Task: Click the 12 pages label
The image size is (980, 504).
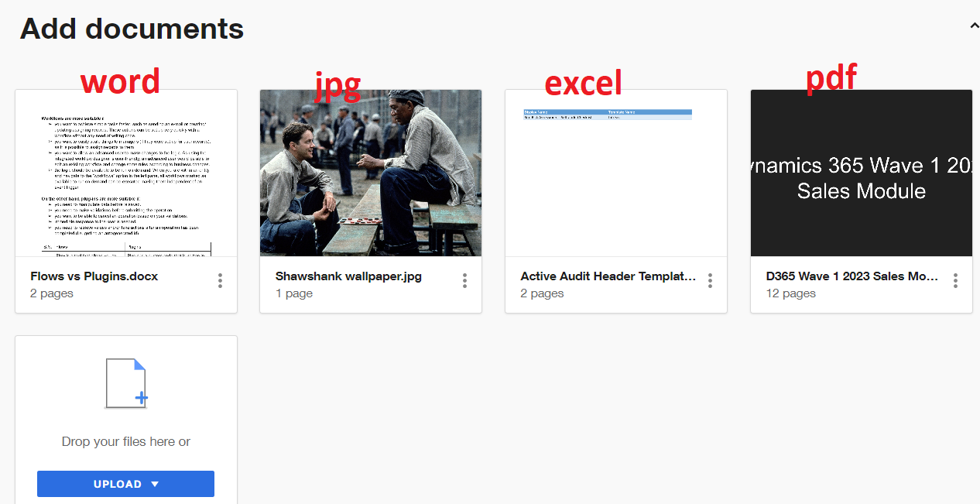Action: click(790, 293)
